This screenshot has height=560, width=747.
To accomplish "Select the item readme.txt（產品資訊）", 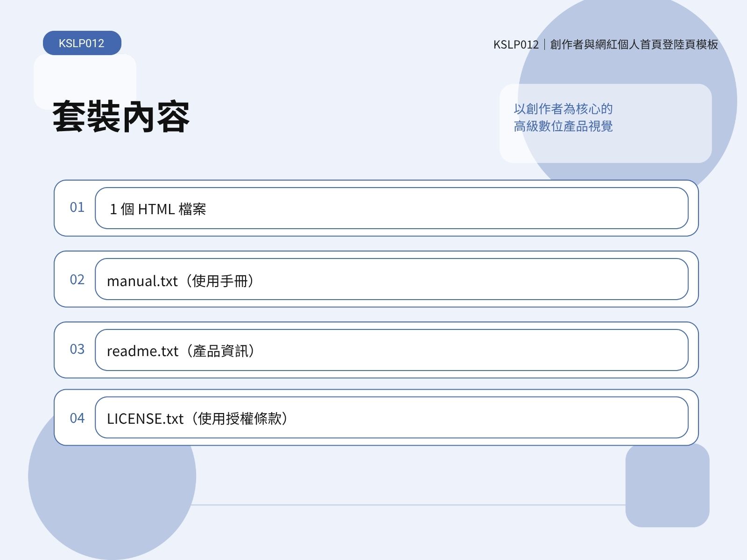I will coord(392,350).
